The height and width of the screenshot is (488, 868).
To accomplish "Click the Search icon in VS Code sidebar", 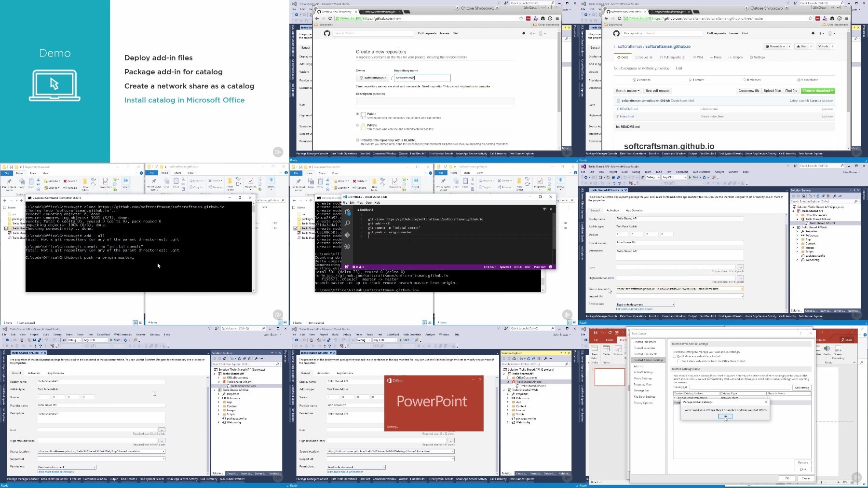I will (347, 223).
